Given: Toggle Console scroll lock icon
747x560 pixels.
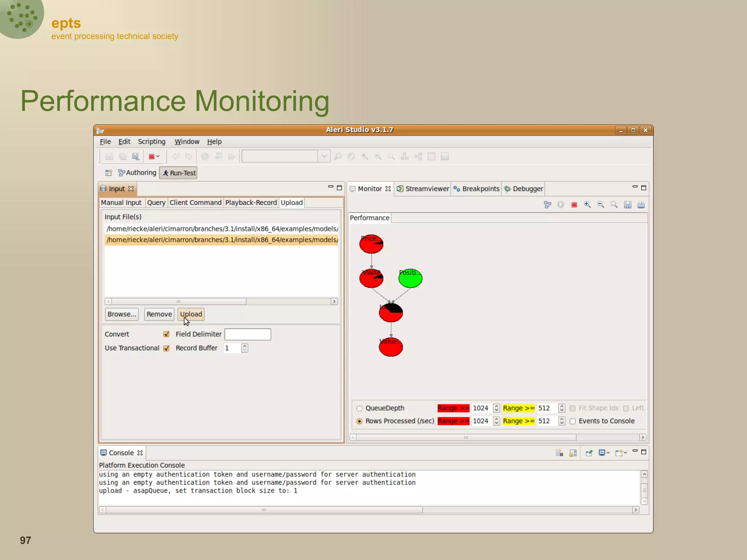Looking at the screenshot, I should coord(573,453).
